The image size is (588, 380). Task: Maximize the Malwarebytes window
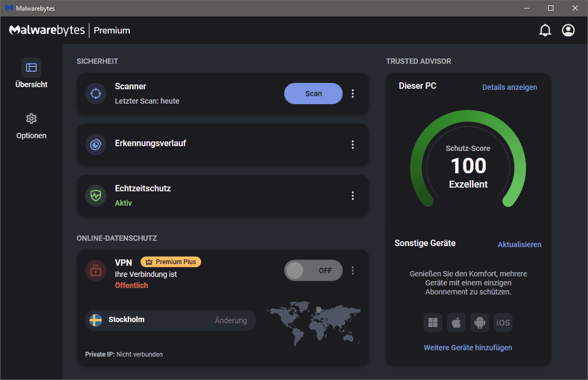[551, 8]
